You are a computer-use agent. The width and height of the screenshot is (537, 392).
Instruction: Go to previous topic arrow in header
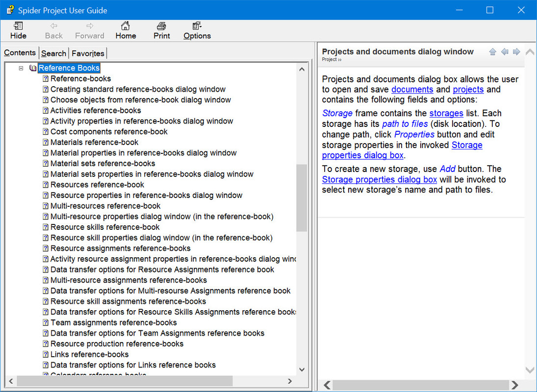[x=505, y=51]
